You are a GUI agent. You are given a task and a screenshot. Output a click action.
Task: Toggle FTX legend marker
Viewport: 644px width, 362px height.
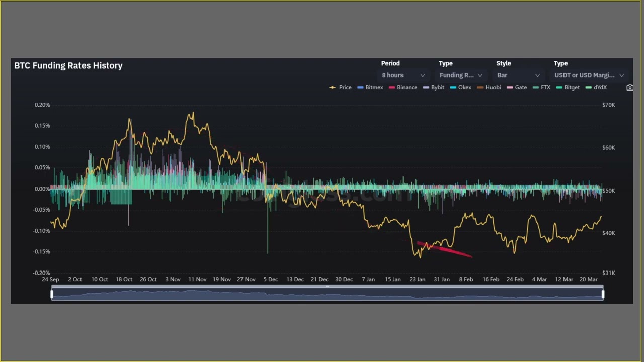(x=542, y=87)
